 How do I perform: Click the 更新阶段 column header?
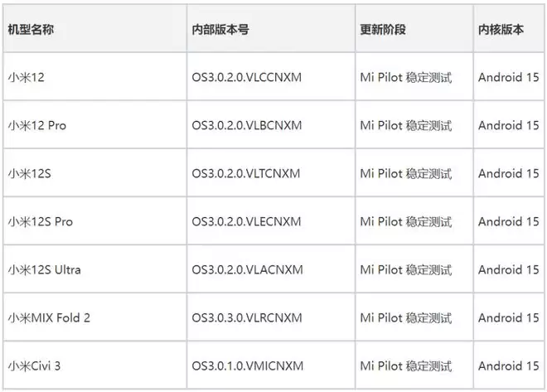tap(383, 30)
